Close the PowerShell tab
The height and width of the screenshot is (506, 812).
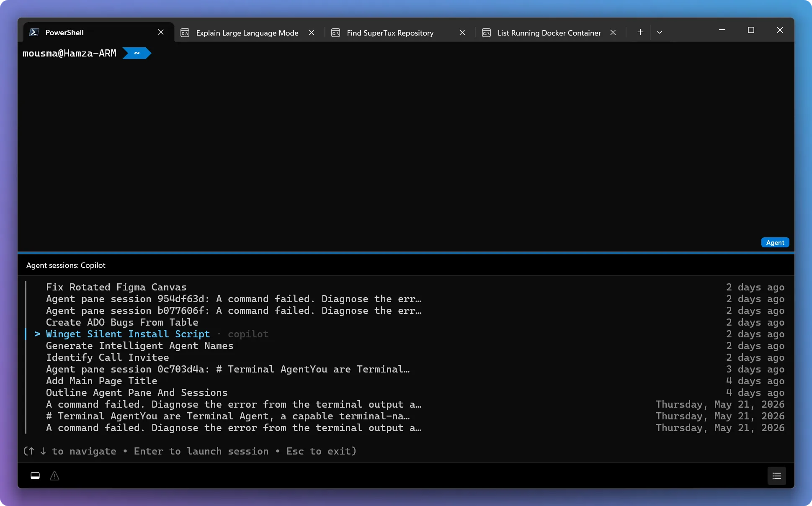click(161, 32)
